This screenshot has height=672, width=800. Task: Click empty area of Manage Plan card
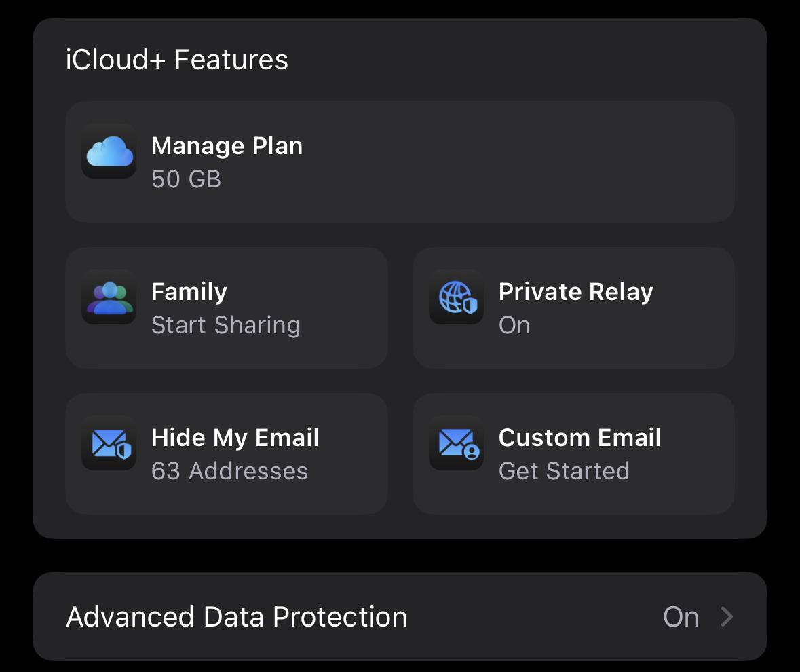529,163
